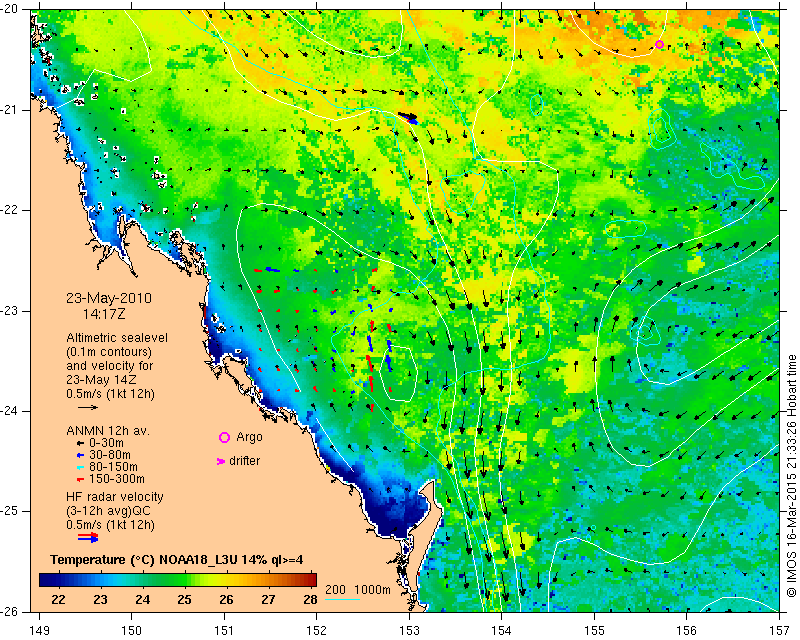Click the Temperature (°C) NOAA18_L3U title
The width and height of the screenshot is (800, 640).
tap(177, 560)
